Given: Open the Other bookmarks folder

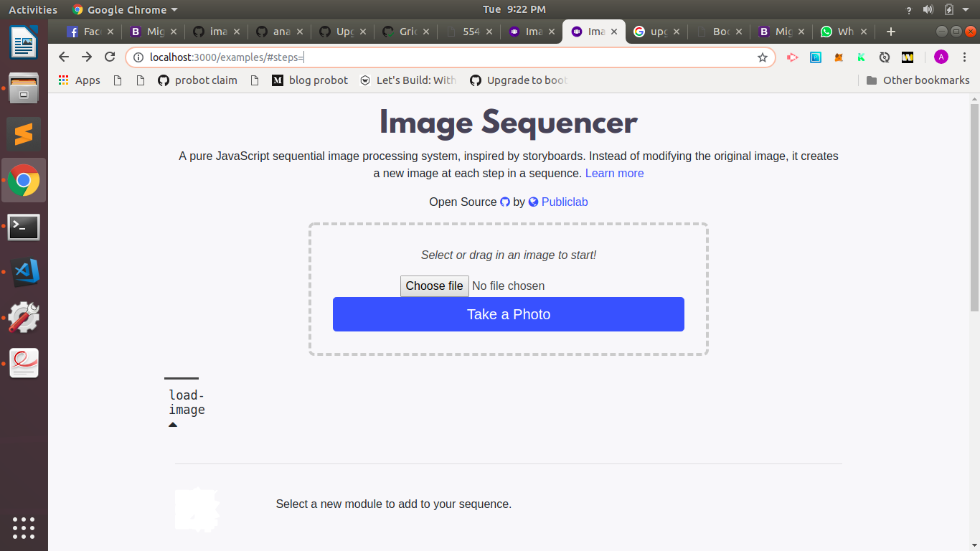Looking at the screenshot, I should click(x=918, y=80).
